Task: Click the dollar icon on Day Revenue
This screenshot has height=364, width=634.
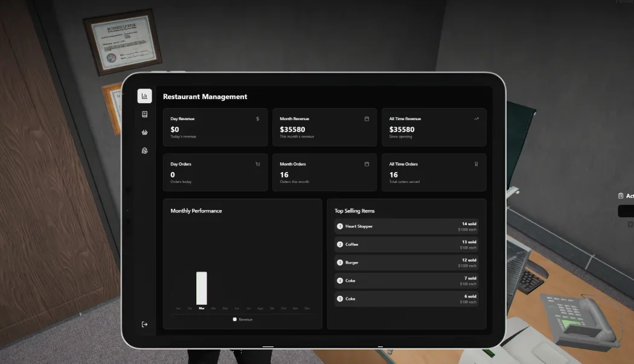Action: 258,119
